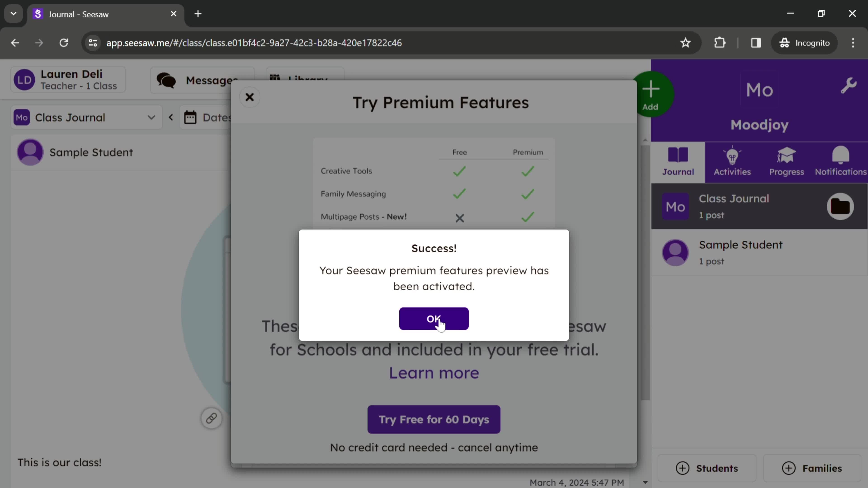Open the tab search dropdown

tap(14, 14)
